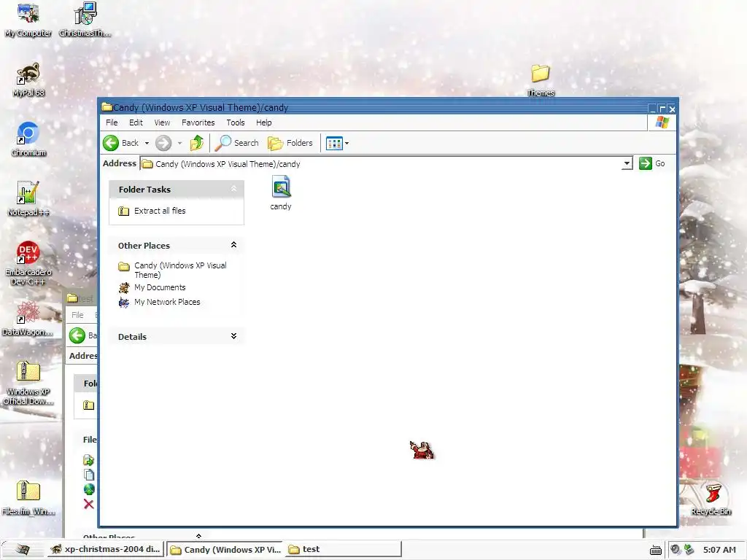Click the red X delete icon in the test window
The image size is (747, 560).
pyautogui.click(x=88, y=504)
